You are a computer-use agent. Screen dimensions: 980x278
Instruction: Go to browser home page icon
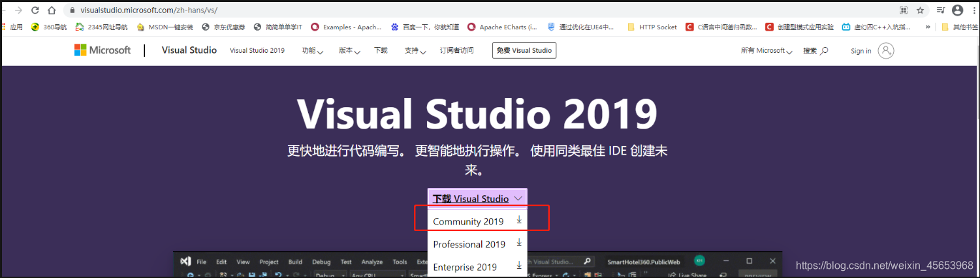pyautogui.click(x=52, y=10)
